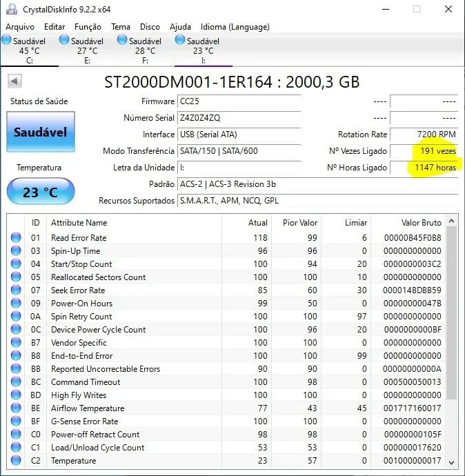Click the status orb for Spin Retry Count
The width and height of the screenshot is (465, 476).
click(x=16, y=316)
